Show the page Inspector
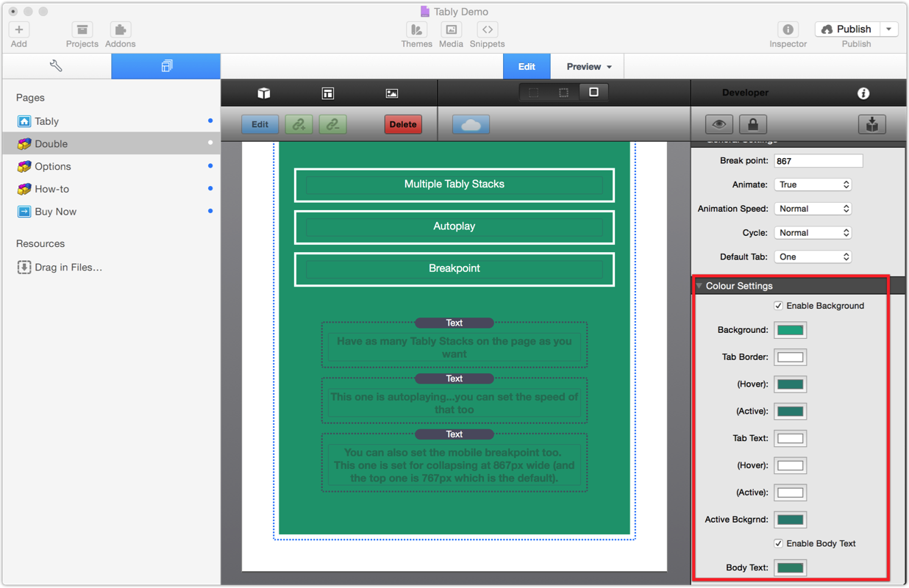This screenshot has height=588, width=909. (788, 29)
